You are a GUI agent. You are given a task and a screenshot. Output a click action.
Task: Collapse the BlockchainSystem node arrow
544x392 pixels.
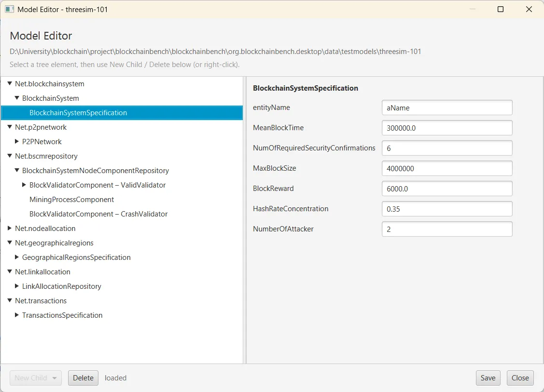[x=16, y=98]
